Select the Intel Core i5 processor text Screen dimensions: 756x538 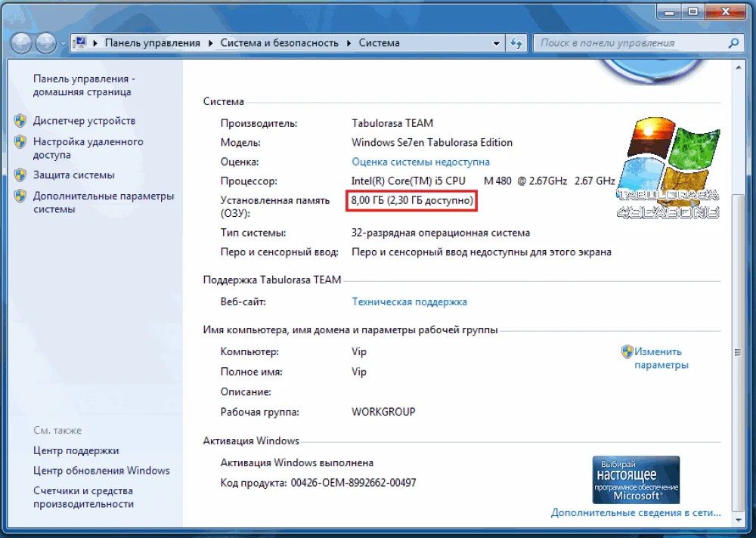(483, 181)
